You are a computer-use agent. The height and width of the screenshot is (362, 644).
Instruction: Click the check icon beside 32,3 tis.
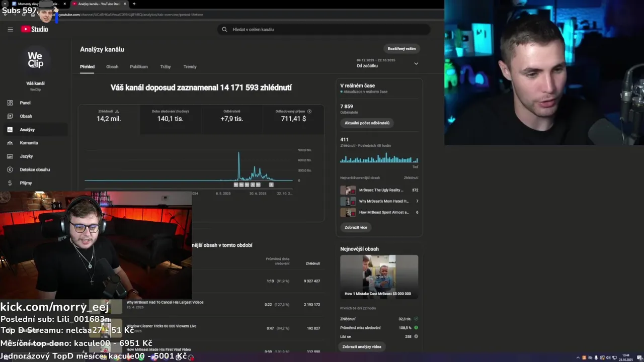pyautogui.click(x=416, y=319)
